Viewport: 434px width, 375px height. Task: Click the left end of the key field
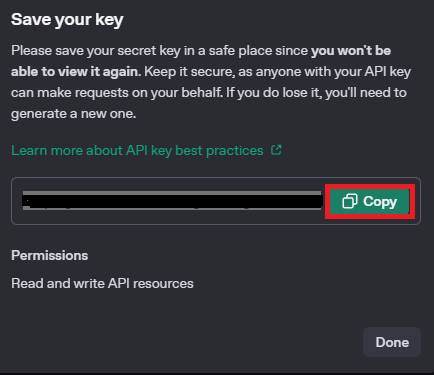[x=27, y=201]
